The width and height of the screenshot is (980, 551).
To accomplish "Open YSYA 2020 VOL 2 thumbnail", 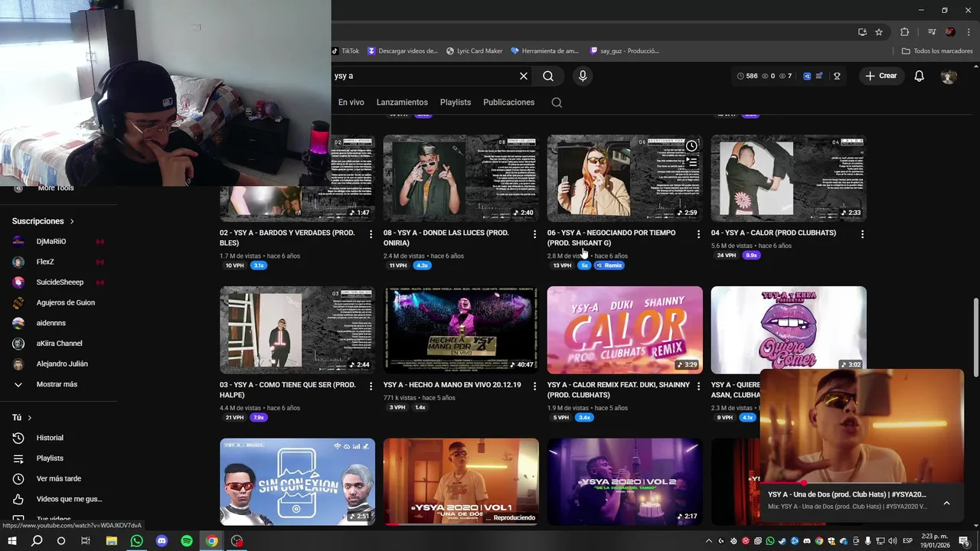I will (x=625, y=481).
